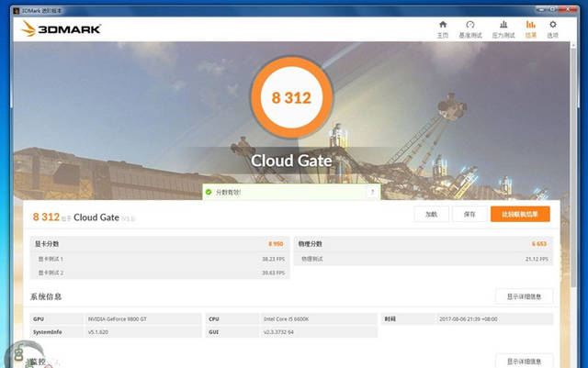
Task: Click the Intel Core i5 6600K value
Action: [286, 319]
